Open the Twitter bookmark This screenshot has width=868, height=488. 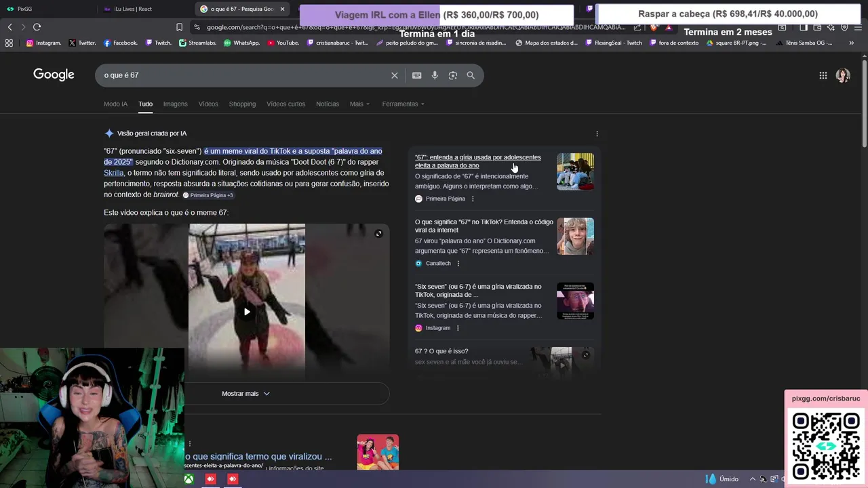coord(82,43)
